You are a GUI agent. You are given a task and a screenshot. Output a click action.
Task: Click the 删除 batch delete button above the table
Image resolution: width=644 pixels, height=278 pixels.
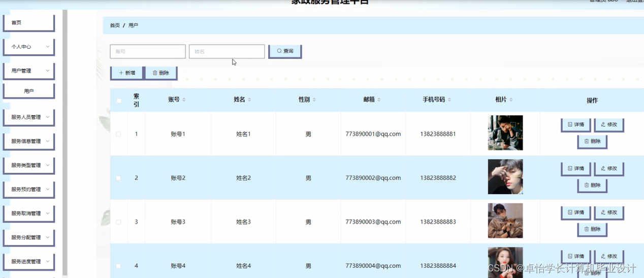coord(161,73)
